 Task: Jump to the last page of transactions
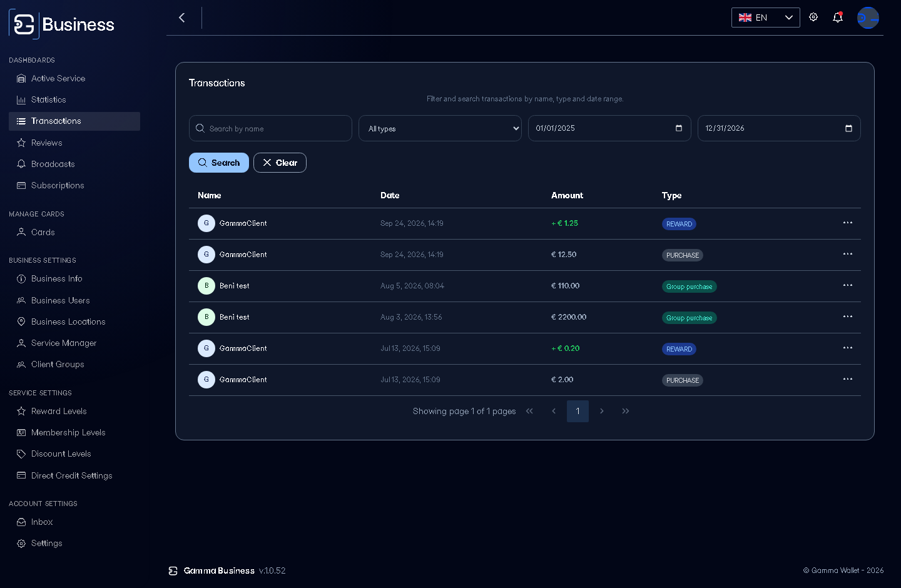click(x=626, y=411)
